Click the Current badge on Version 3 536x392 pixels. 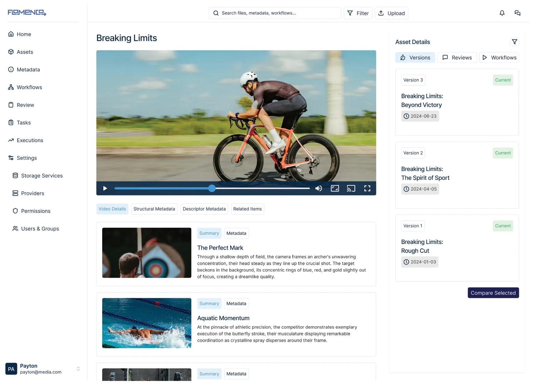click(503, 80)
